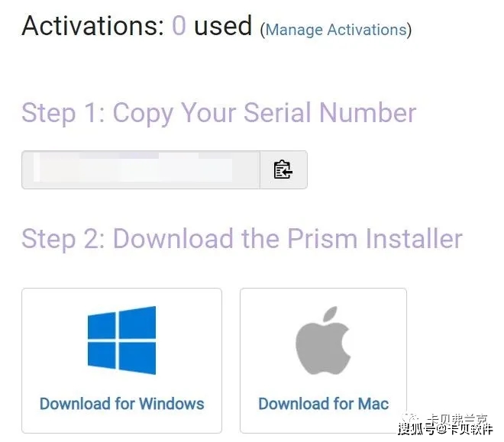Click the Step 1 heading's 'Step 1:' text

click(63, 113)
